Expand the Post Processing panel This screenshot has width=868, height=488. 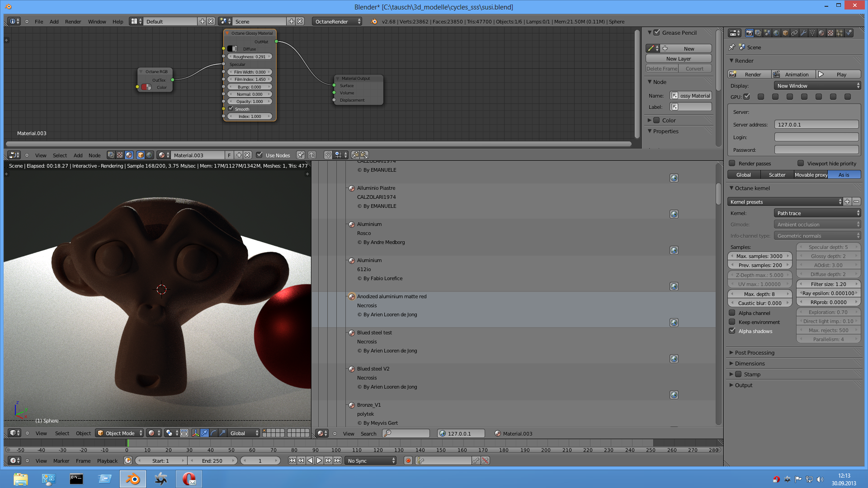[755, 352]
